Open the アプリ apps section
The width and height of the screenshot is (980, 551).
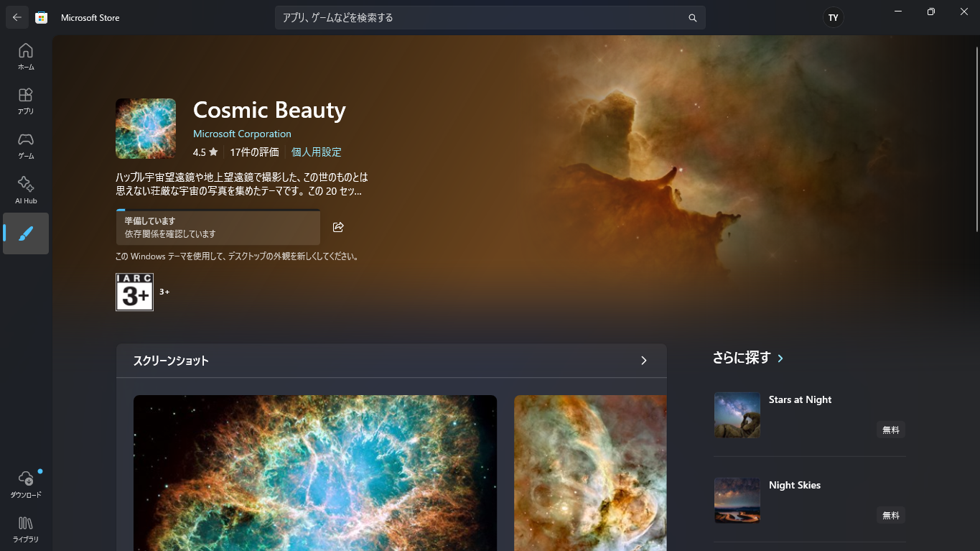tap(26, 101)
